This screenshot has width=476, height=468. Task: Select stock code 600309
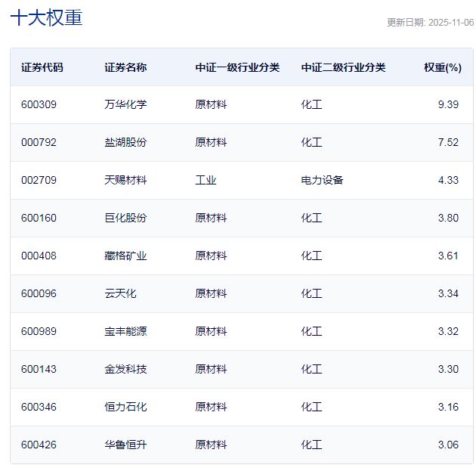(39, 104)
